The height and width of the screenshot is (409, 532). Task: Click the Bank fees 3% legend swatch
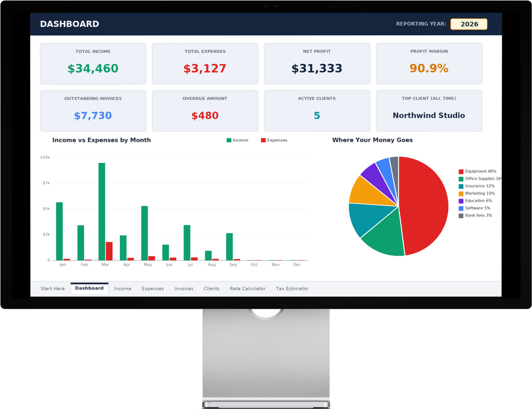461,216
